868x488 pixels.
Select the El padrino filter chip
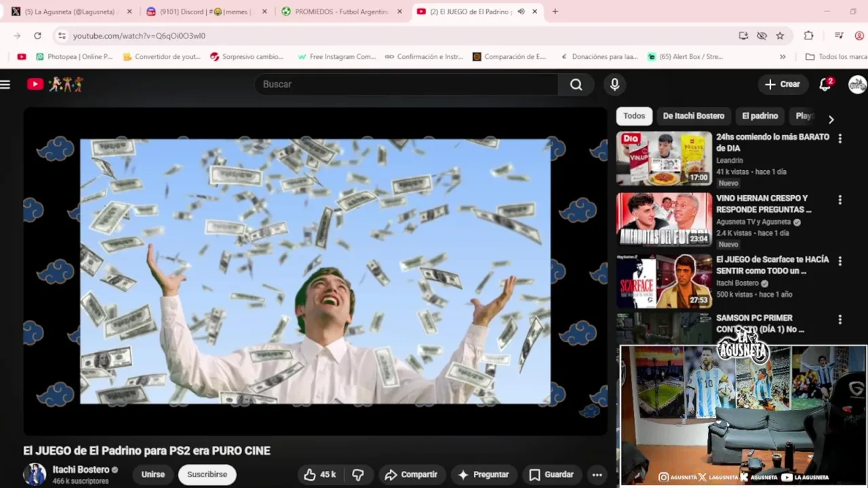[x=759, y=116]
